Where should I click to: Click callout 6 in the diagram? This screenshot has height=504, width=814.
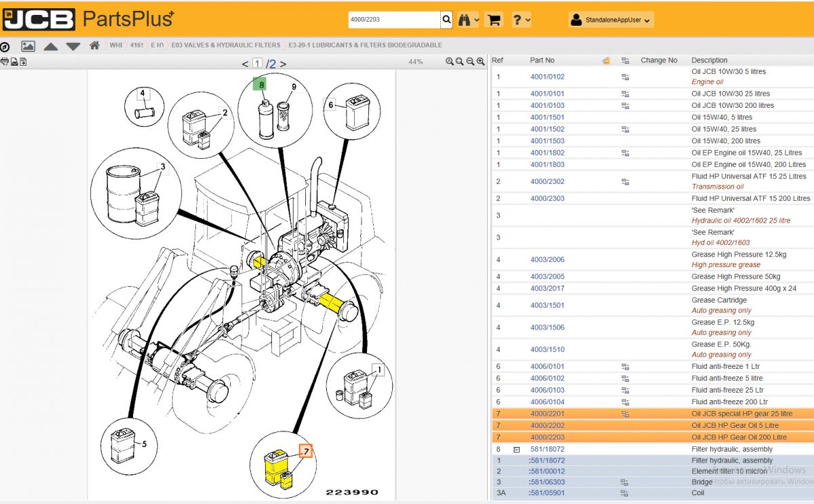[331, 104]
